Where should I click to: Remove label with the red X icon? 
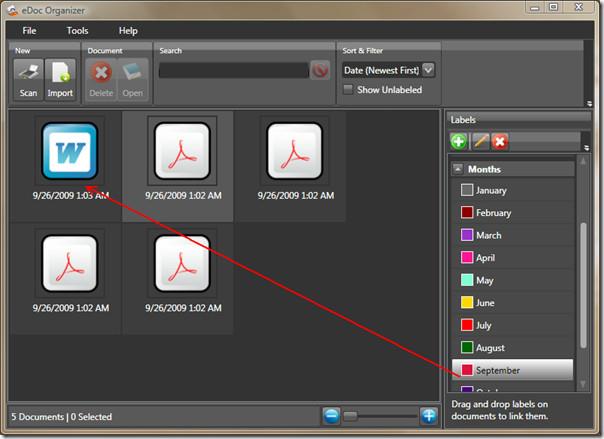click(500, 142)
